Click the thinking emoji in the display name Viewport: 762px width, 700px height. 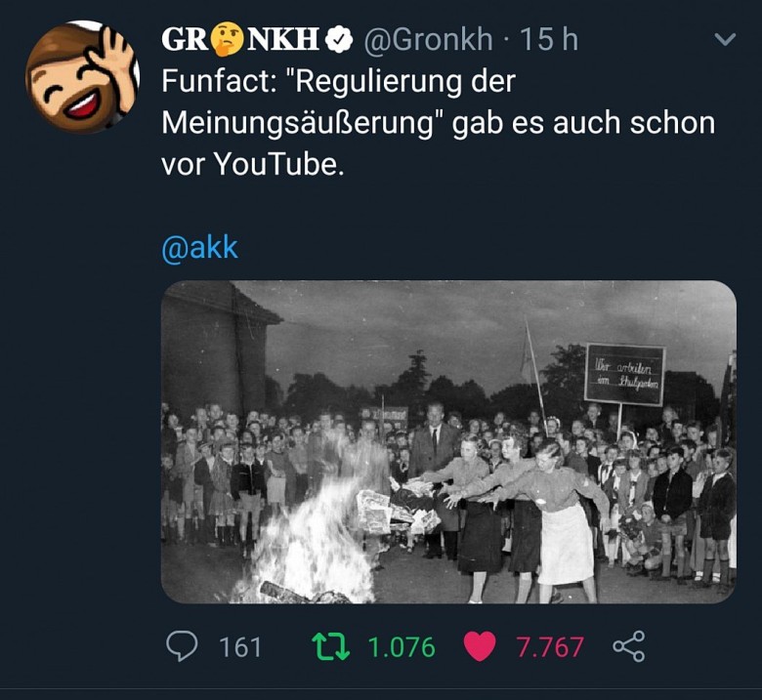click(228, 40)
